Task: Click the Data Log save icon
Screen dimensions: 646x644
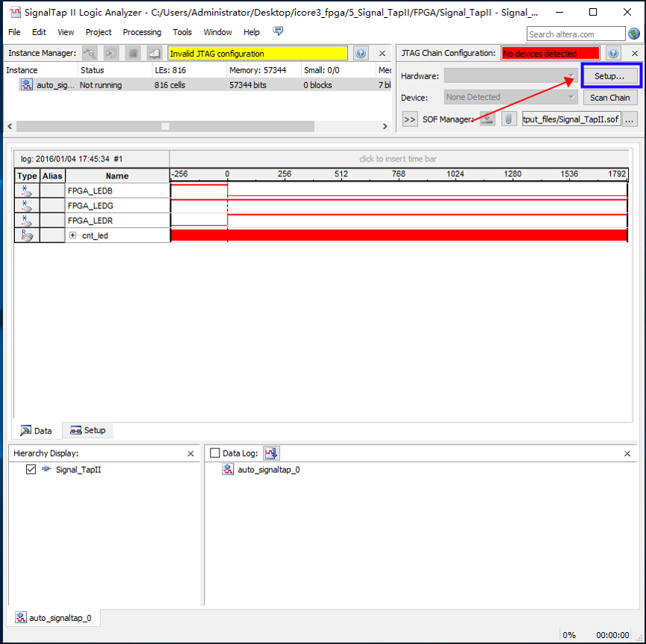Action: click(x=271, y=453)
